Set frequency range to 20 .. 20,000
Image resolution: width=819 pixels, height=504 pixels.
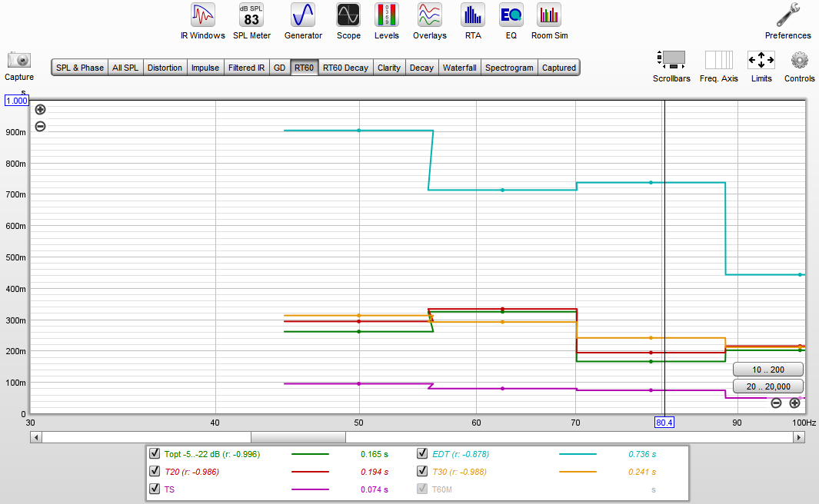767,386
